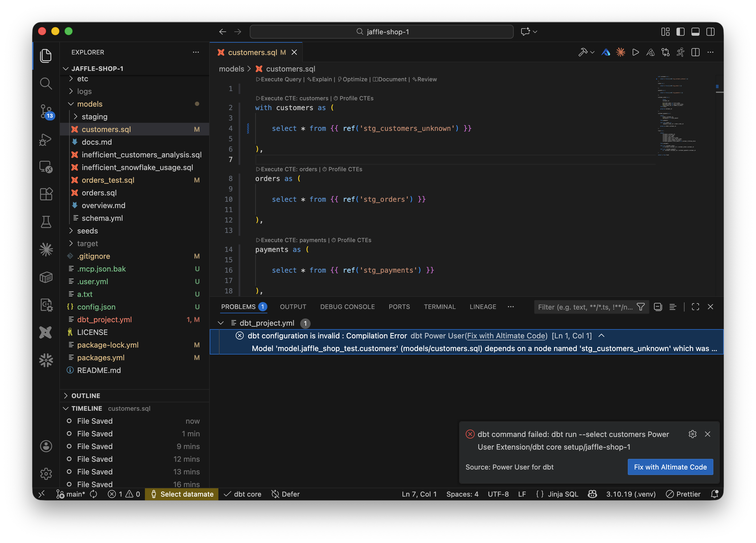
Task: Close the bottom panel
Action: [x=710, y=307]
